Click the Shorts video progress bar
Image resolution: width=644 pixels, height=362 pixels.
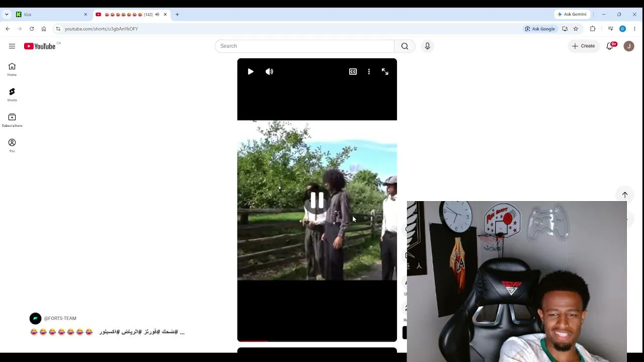(x=317, y=341)
